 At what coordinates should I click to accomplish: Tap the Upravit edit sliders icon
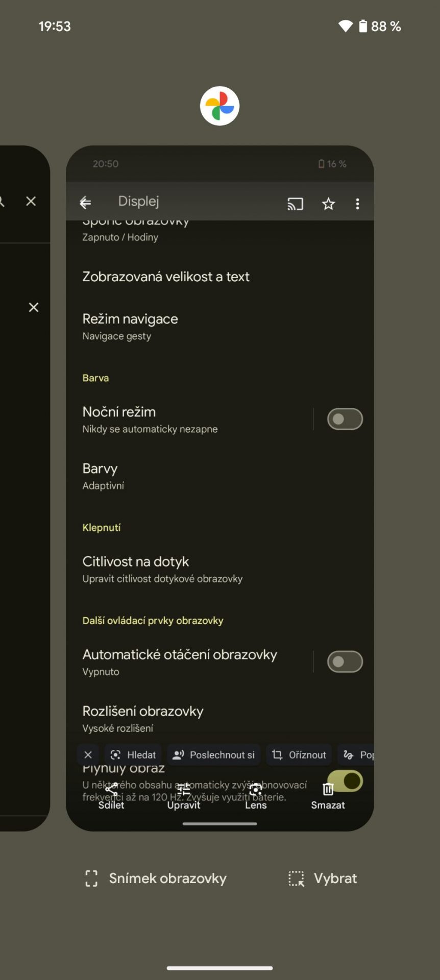tap(183, 789)
